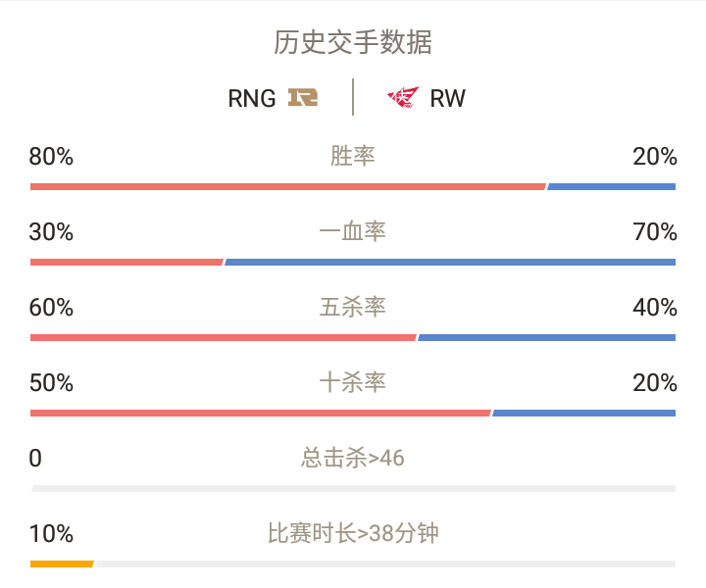This screenshot has width=706, height=588.
Task: Select the RW team name
Action: click(x=447, y=99)
